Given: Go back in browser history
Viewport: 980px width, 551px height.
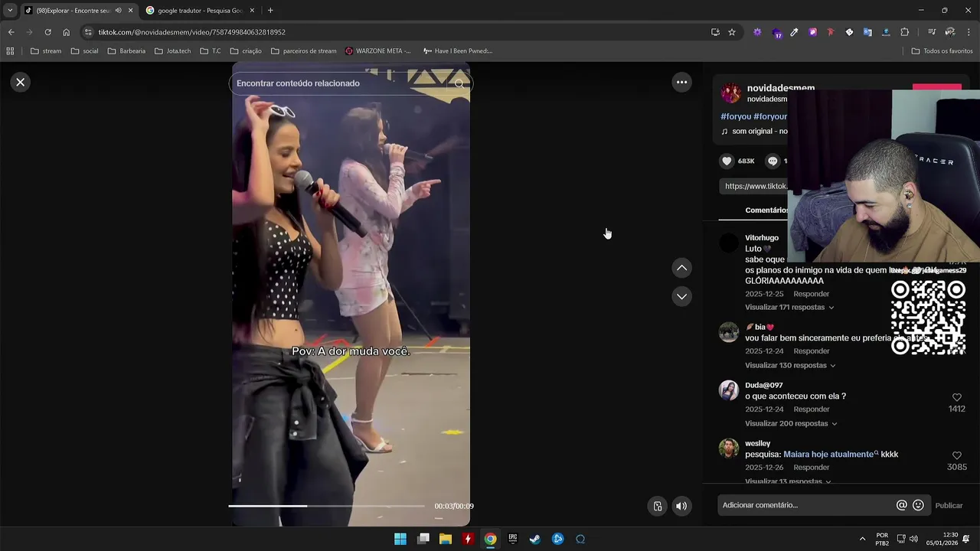Looking at the screenshot, I should (x=11, y=32).
